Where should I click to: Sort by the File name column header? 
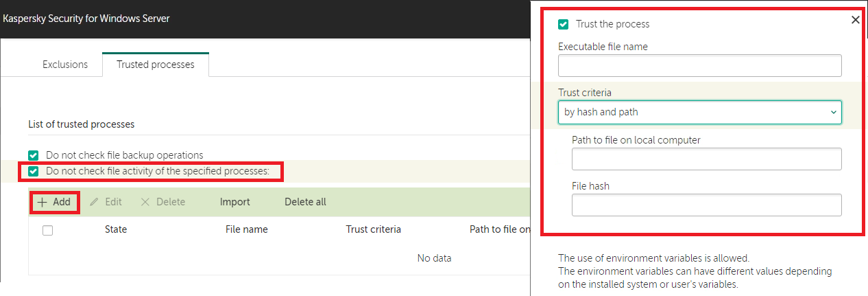(x=247, y=229)
